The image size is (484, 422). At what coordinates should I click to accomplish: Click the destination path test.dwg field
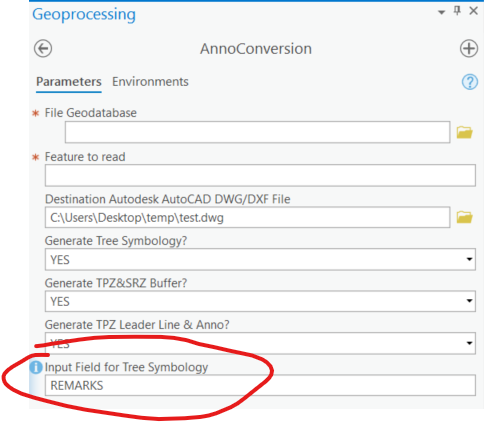247,217
